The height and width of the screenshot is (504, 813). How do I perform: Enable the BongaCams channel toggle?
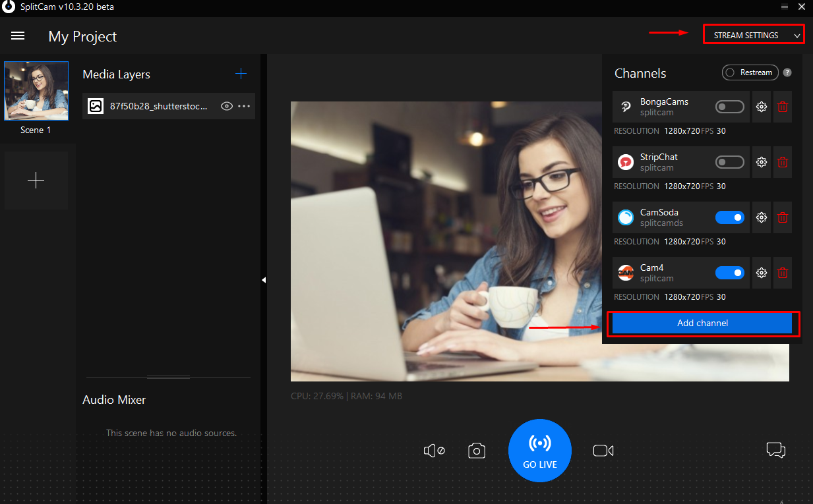(730, 107)
